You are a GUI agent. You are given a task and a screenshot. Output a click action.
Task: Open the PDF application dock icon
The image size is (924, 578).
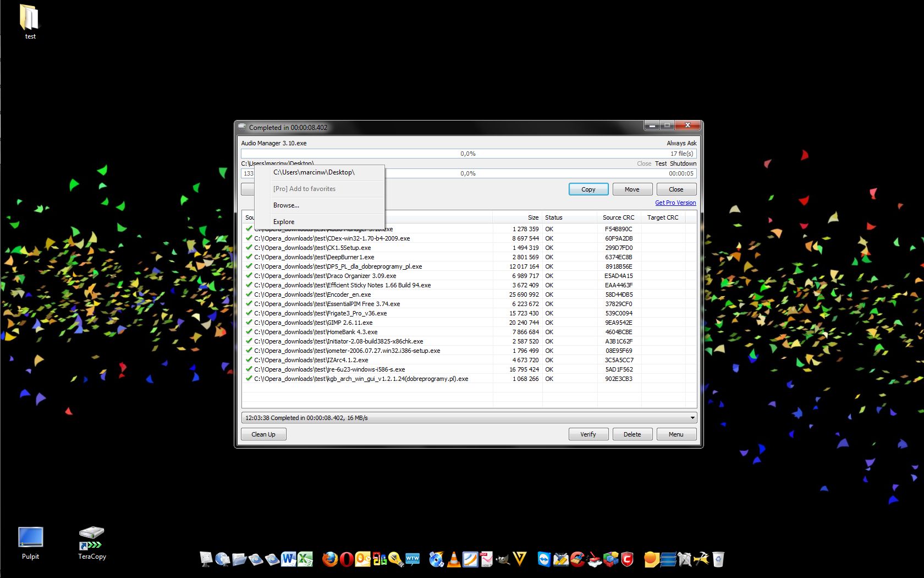click(x=486, y=559)
